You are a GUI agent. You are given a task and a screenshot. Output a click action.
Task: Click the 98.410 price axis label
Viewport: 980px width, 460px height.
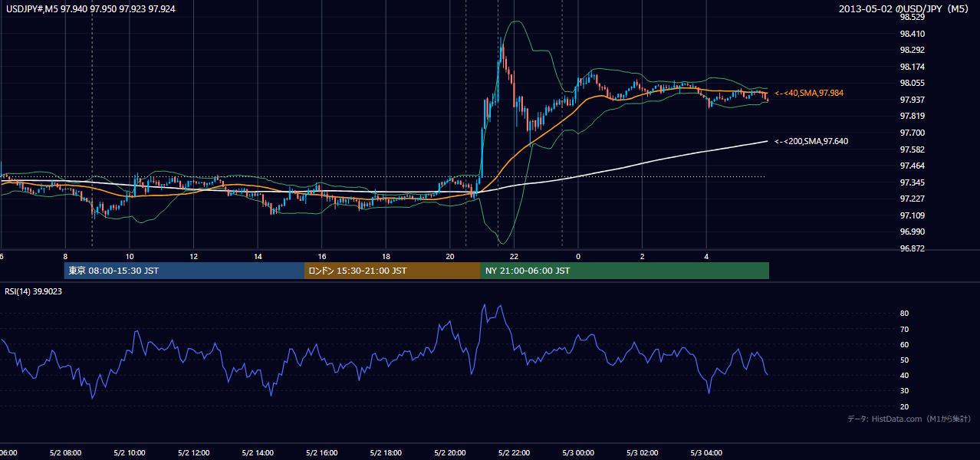913,34
